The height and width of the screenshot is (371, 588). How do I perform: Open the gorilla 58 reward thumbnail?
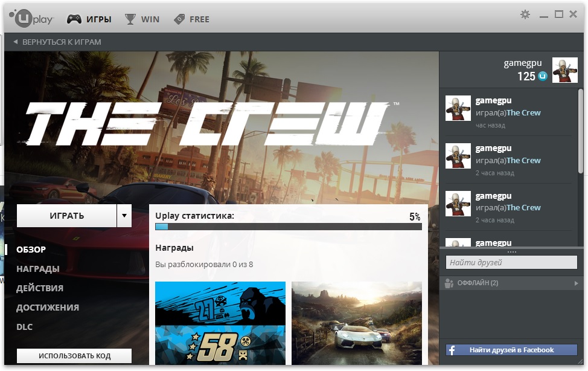coord(220,323)
